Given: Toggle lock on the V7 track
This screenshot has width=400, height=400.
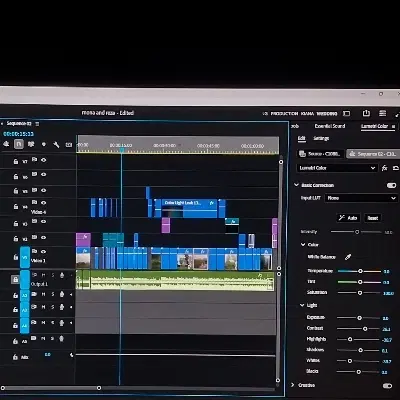Looking at the screenshot, I should pos(16,161).
